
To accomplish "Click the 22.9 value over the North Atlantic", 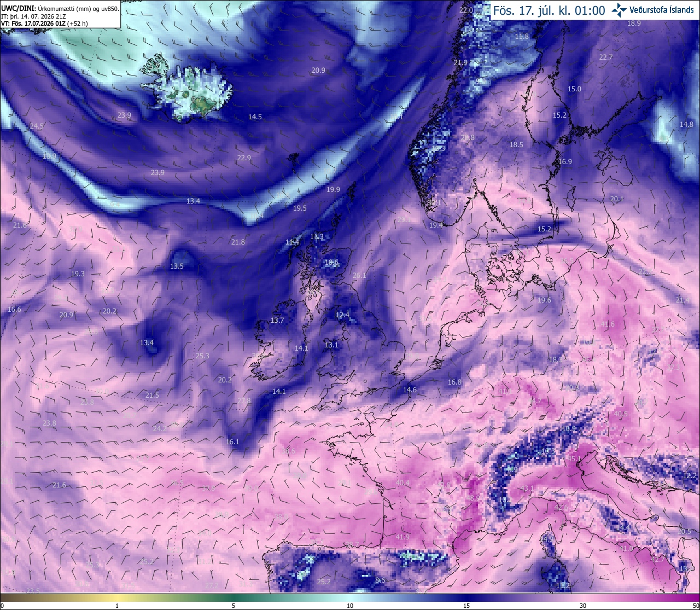I will (244, 158).
